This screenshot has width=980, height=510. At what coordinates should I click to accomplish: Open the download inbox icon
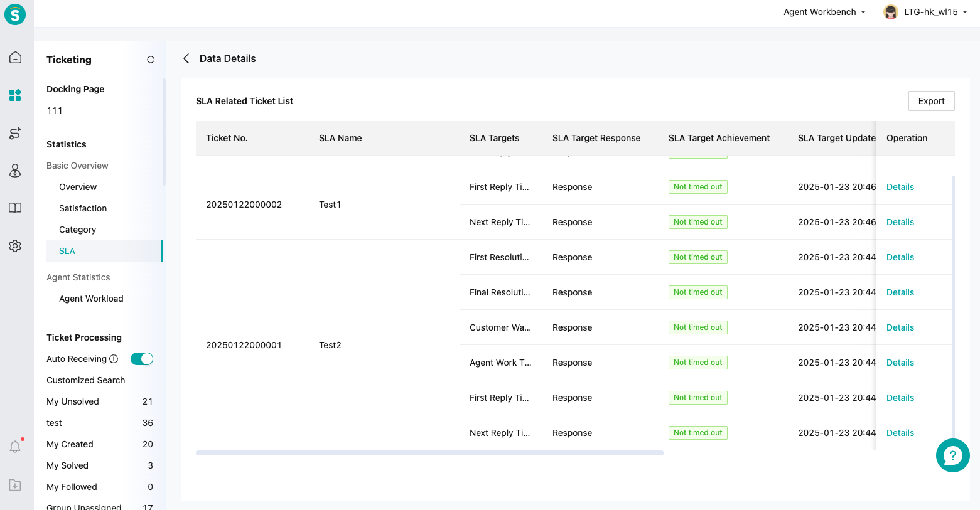pos(16,485)
